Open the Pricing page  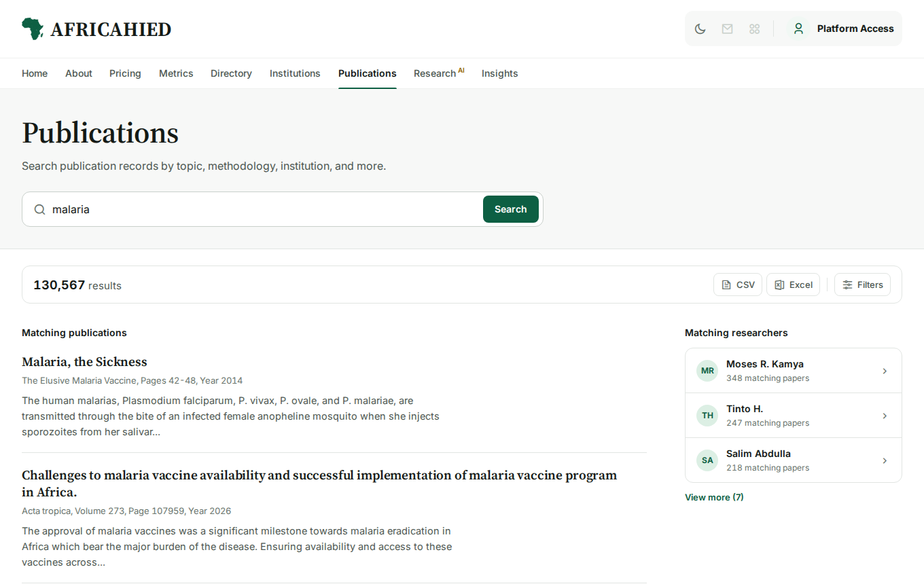pos(125,73)
